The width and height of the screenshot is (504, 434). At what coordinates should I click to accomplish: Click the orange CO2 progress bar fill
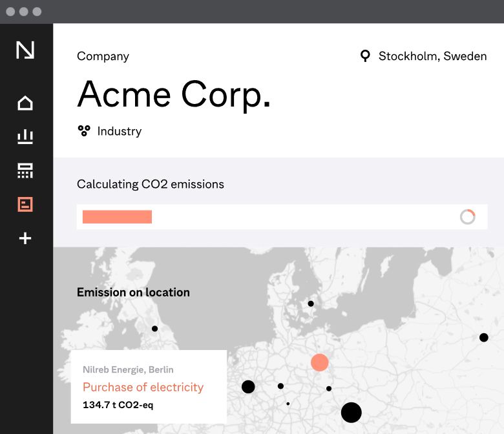(x=117, y=217)
